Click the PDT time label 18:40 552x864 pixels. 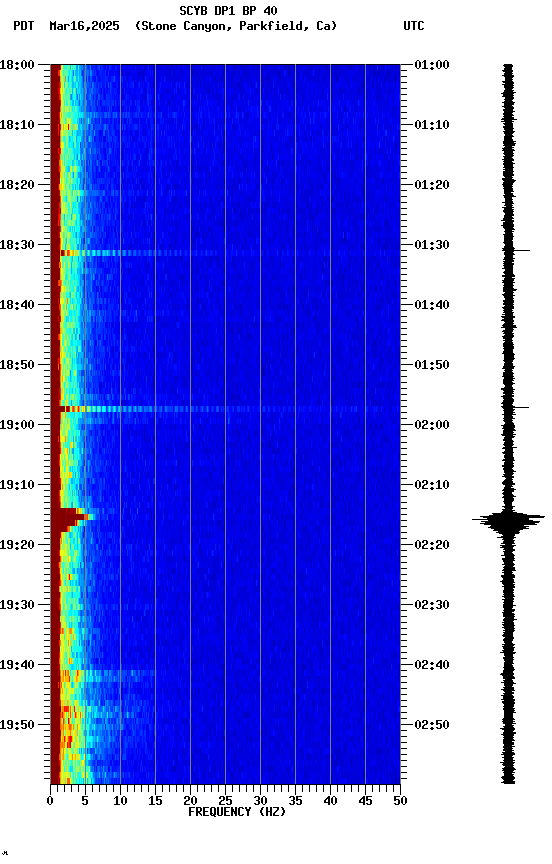[x=17, y=305]
